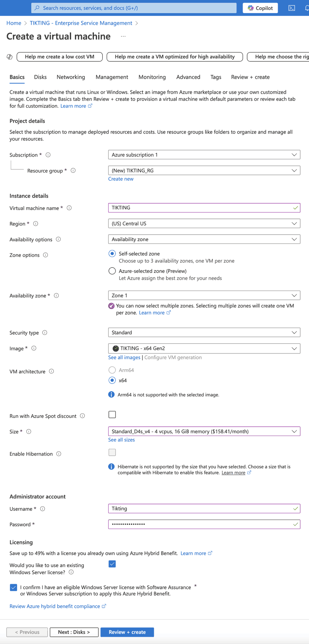Expand the Image dropdown
The width and height of the screenshot is (309, 644).
point(204,348)
